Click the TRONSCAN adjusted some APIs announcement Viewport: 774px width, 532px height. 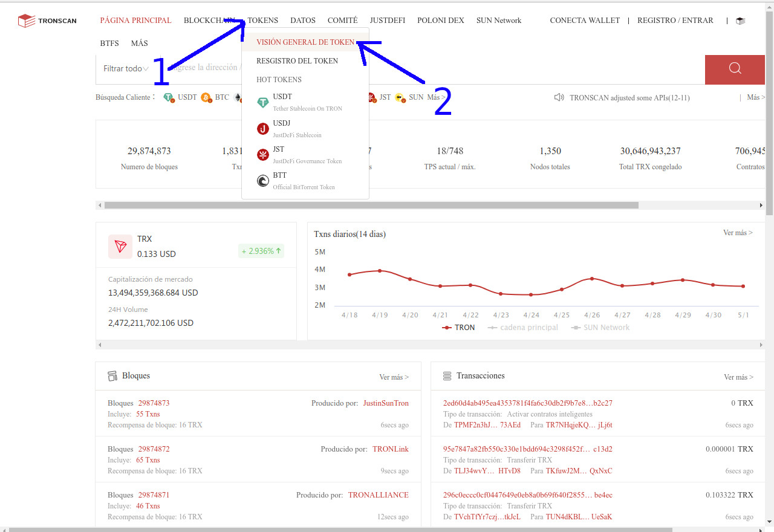pyautogui.click(x=629, y=98)
